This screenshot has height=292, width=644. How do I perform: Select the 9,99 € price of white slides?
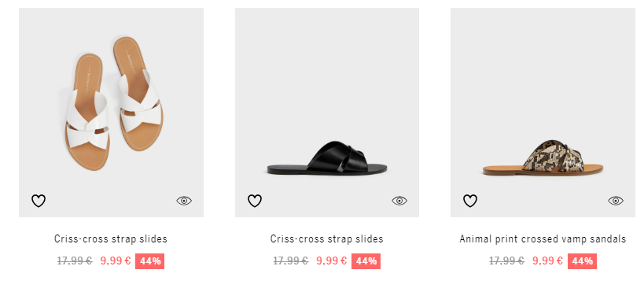pyautogui.click(x=116, y=261)
